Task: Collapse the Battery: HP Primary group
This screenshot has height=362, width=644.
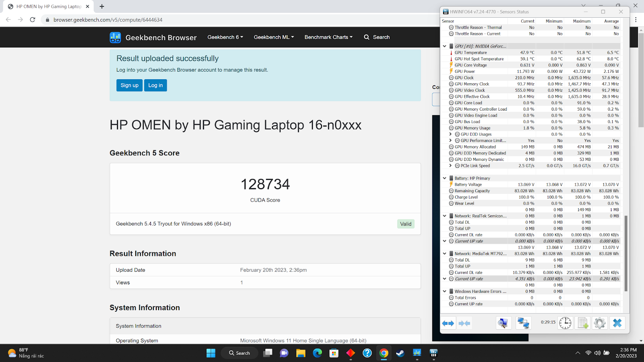Action: click(445, 178)
